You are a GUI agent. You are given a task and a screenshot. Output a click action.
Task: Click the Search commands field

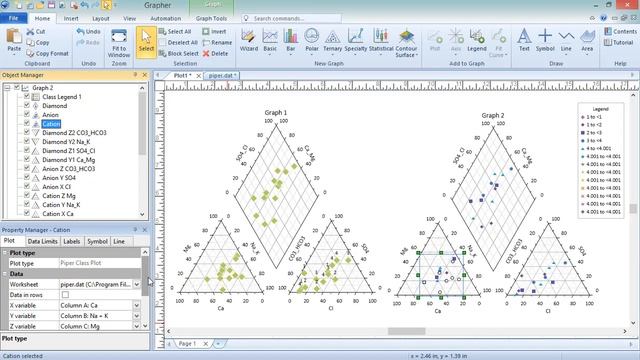(x=292, y=18)
